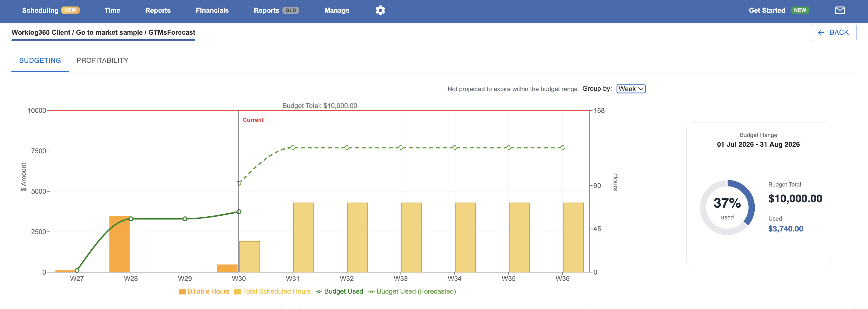Click the W31 scheduled hours bar
The height and width of the screenshot is (309, 868).
pos(303,237)
